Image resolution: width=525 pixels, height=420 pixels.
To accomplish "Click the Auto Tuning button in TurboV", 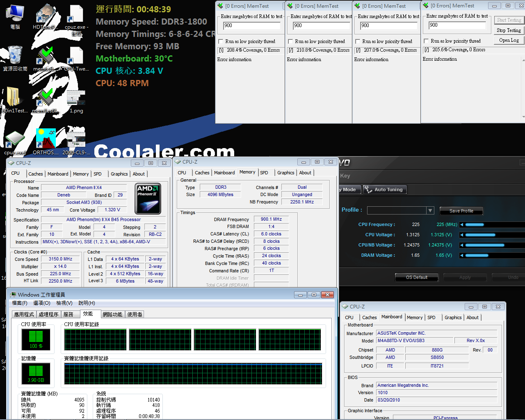I will coord(384,189).
